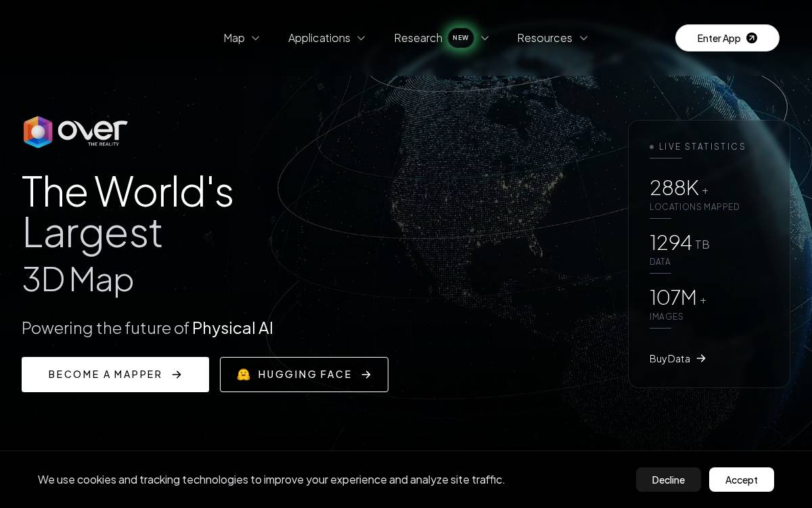The image size is (812, 508).
Task: Click the arrow icon in Enter App button
Action: pos(752,38)
